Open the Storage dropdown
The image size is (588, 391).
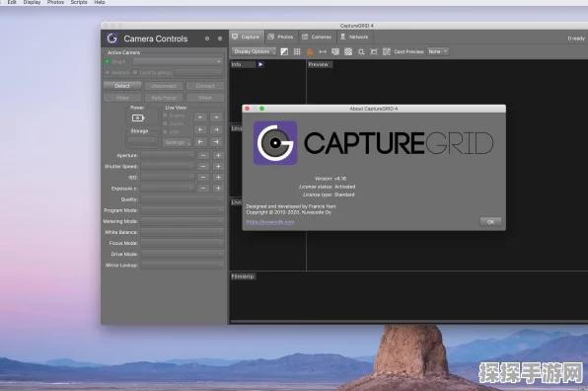pos(142,141)
